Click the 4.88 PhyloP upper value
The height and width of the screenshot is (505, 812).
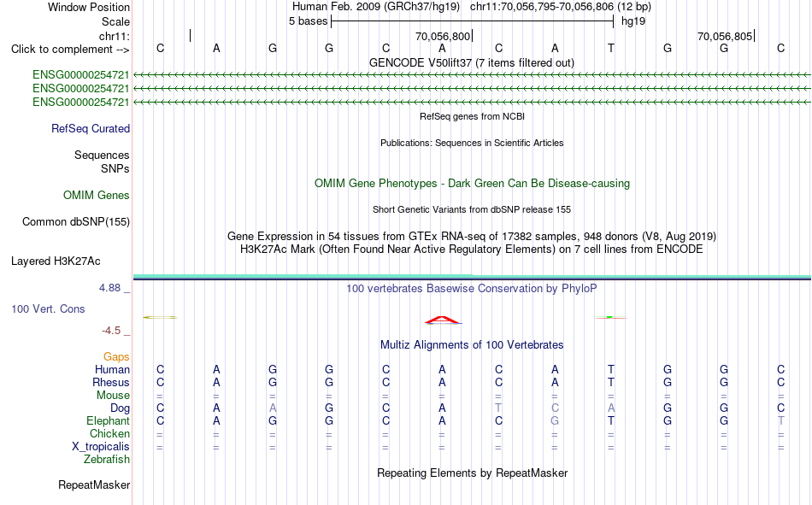point(109,288)
